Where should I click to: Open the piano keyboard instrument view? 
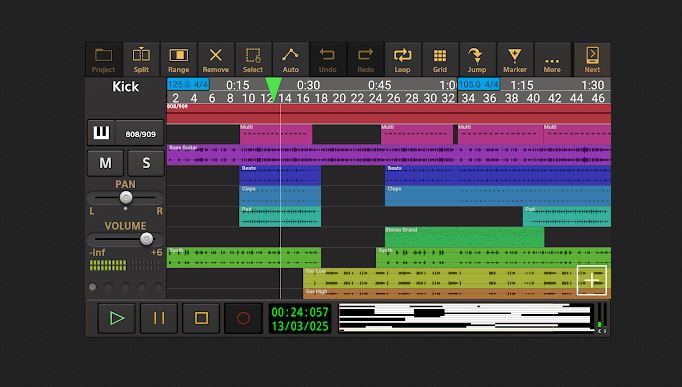coord(101,133)
